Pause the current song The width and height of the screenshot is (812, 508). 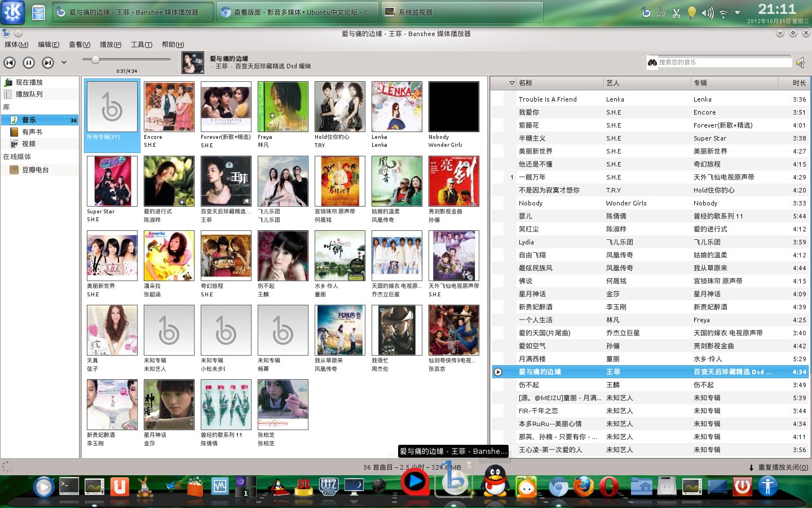click(29, 63)
